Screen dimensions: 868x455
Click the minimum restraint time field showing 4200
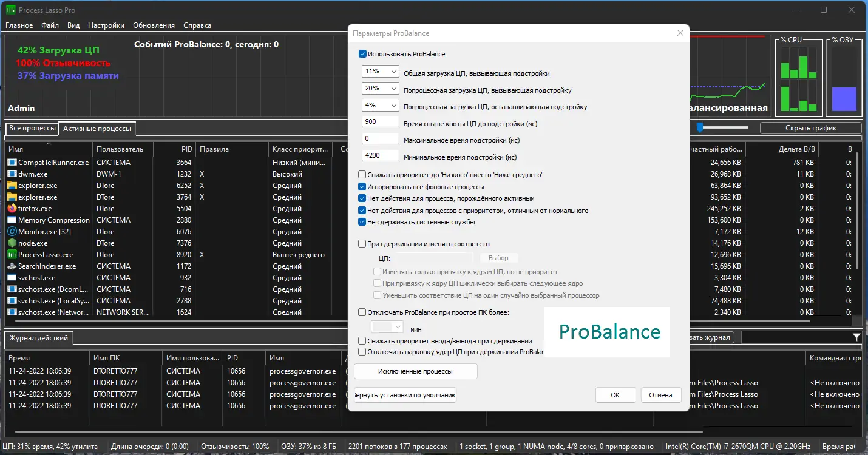click(x=380, y=156)
